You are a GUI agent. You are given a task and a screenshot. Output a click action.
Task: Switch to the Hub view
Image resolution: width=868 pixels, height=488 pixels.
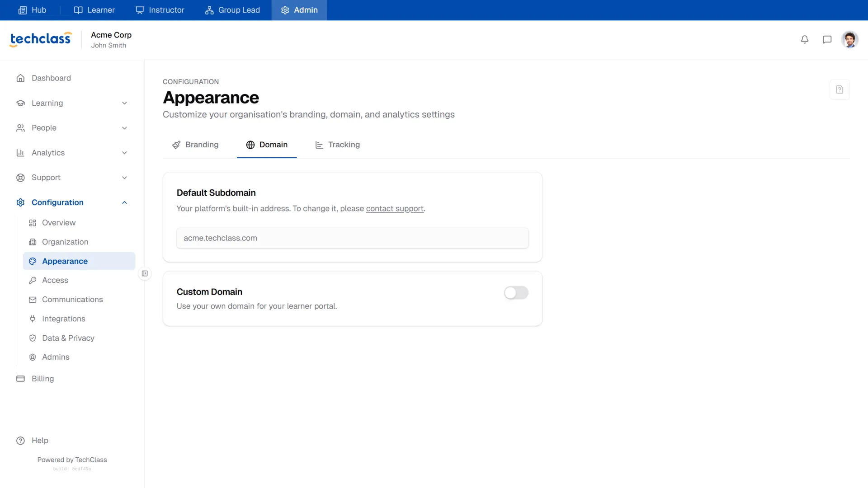click(x=32, y=10)
